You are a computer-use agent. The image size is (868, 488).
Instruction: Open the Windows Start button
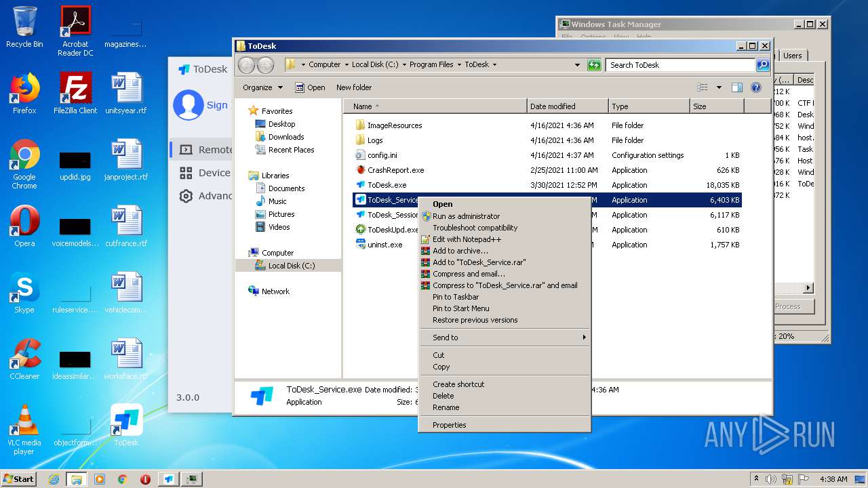pyautogui.click(x=19, y=479)
